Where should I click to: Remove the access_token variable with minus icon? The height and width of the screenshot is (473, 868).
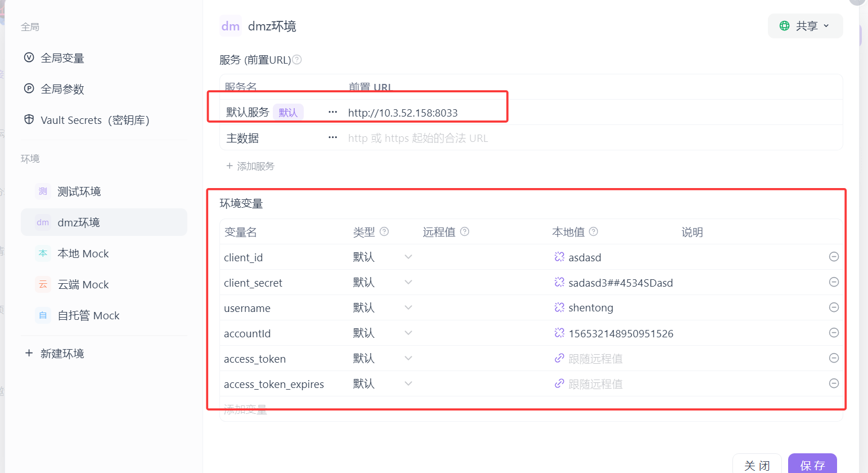(834, 358)
